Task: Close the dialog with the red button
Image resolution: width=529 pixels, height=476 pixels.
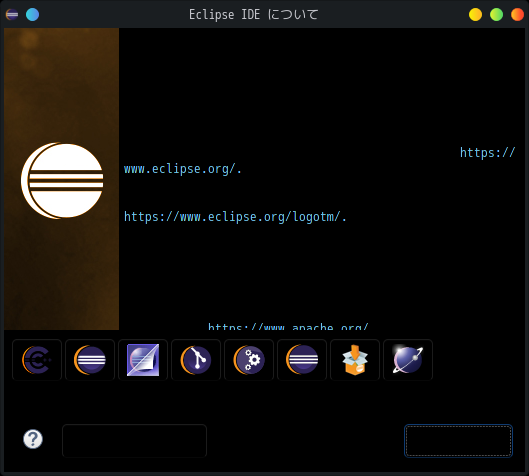Action: [517, 15]
